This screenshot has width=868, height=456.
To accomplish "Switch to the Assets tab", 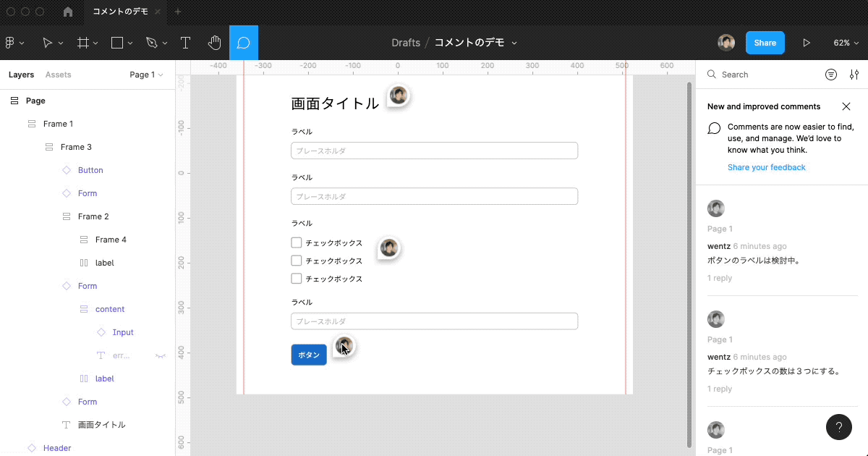I will click(x=58, y=75).
